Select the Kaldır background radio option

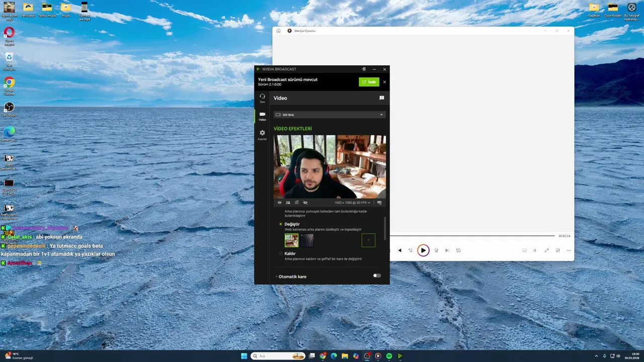pos(281,254)
